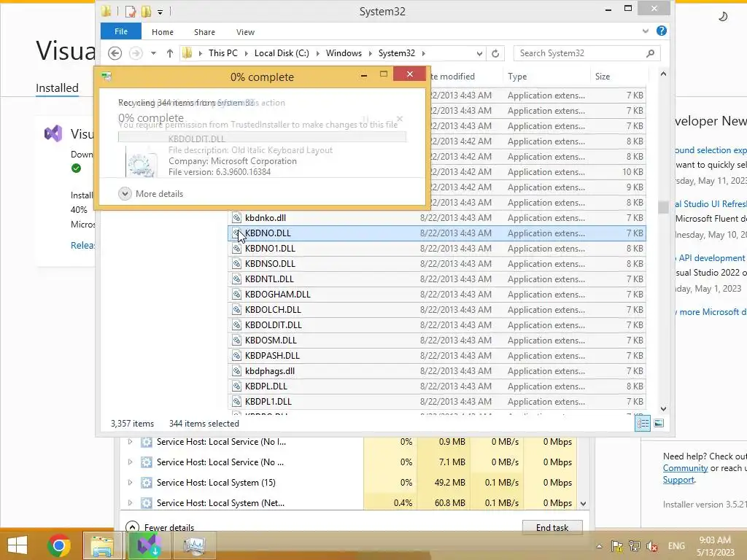Screen dimensions: 747x560
Task: Select the KBDNSO.DLL file name
Action: [270, 264]
